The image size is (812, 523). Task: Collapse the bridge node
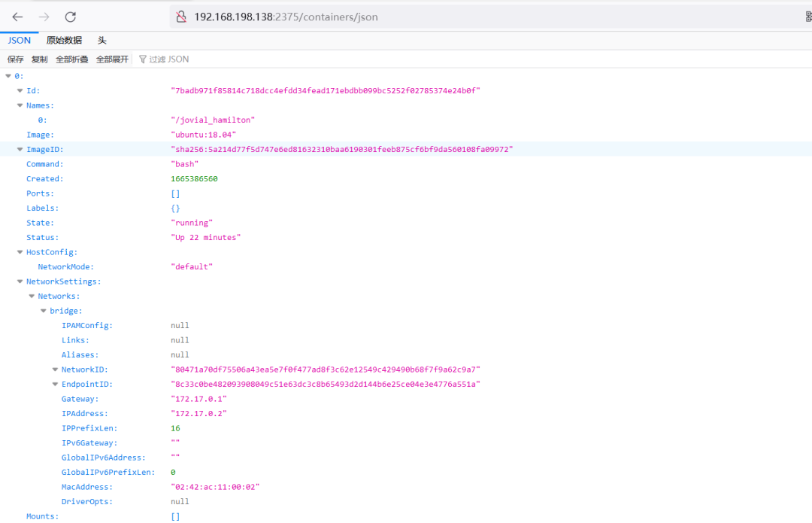(x=44, y=311)
